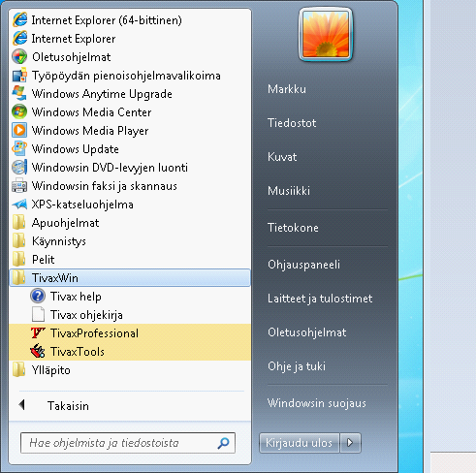
Task: Launch Windows Media Center icon
Action: click(19, 112)
